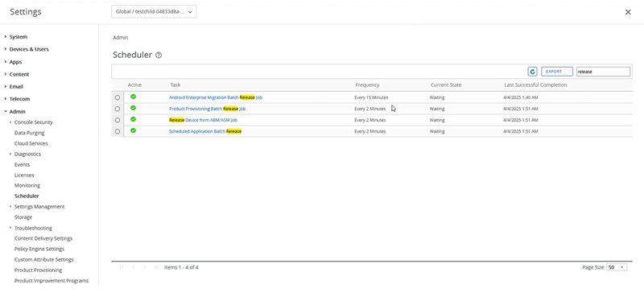This screenshot has height=297, width=644.
Task: Expand the System section
Action: 6,37
